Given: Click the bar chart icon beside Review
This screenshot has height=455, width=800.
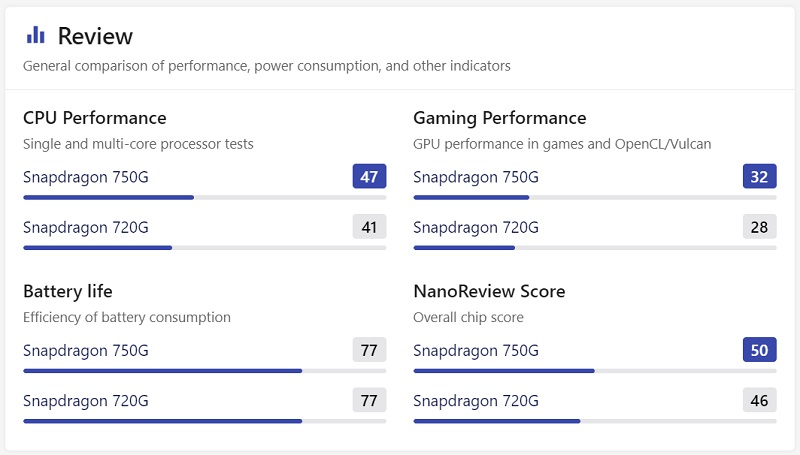Looking at the screenshot, I should (36, 35).
